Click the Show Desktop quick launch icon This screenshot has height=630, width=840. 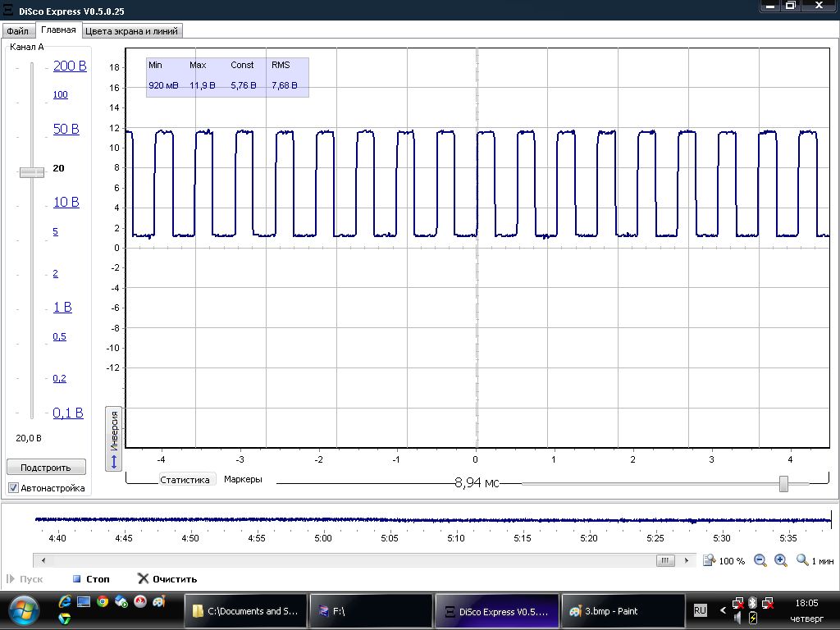pyautogui.click(x=84, y=601)
